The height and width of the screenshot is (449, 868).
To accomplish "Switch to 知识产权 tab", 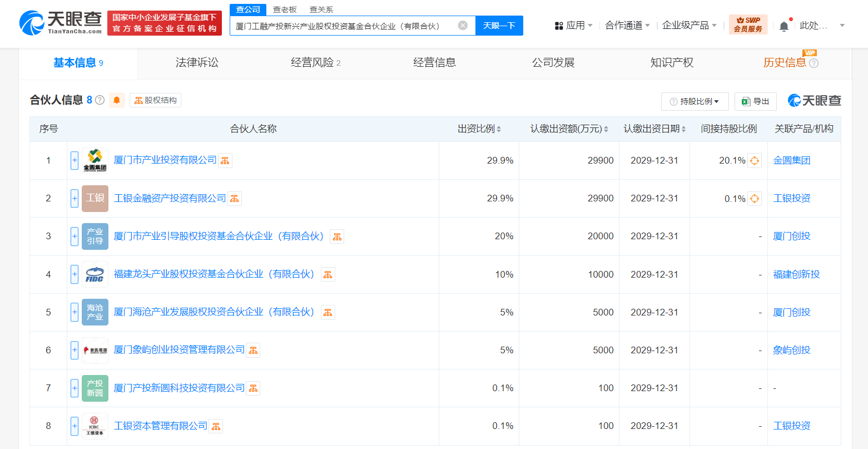I will (x=672, y=63).
